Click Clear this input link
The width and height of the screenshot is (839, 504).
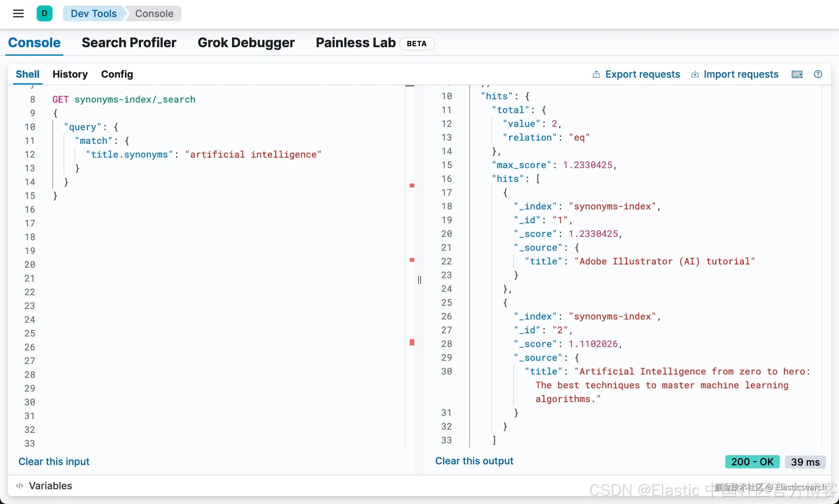coord(54,461)
